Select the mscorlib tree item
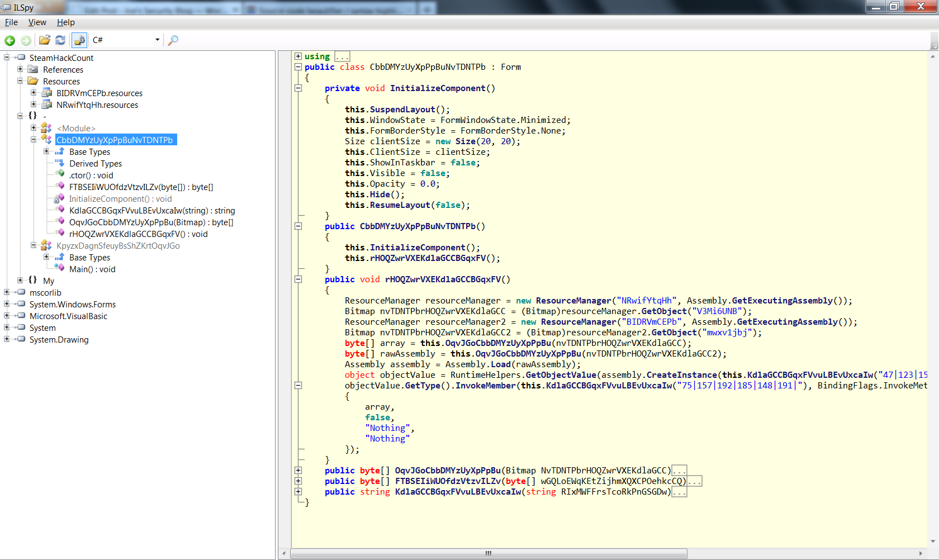This screenshot has height=560, width=939. pos(45,292)
